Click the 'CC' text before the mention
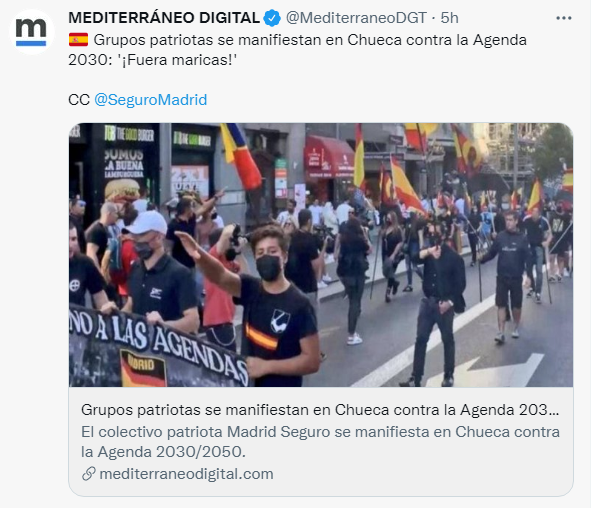The width and height of the screenshot is (592, 508). (79, 100)
